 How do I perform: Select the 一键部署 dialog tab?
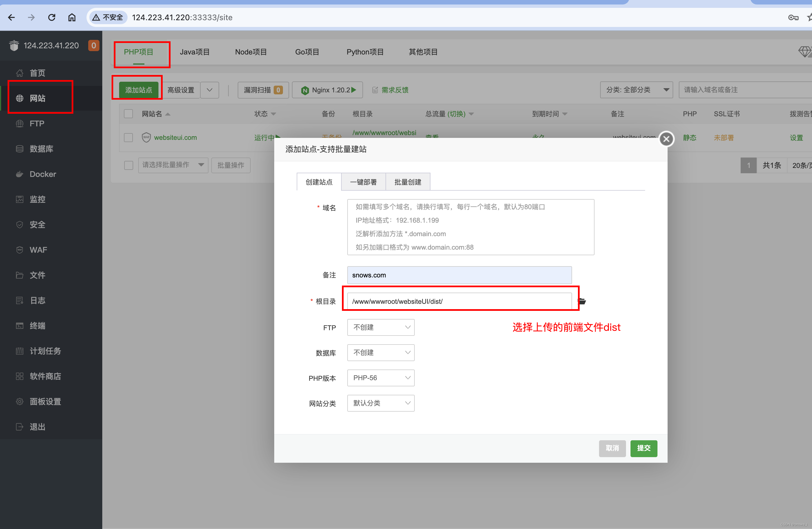(x=363, y=182)
